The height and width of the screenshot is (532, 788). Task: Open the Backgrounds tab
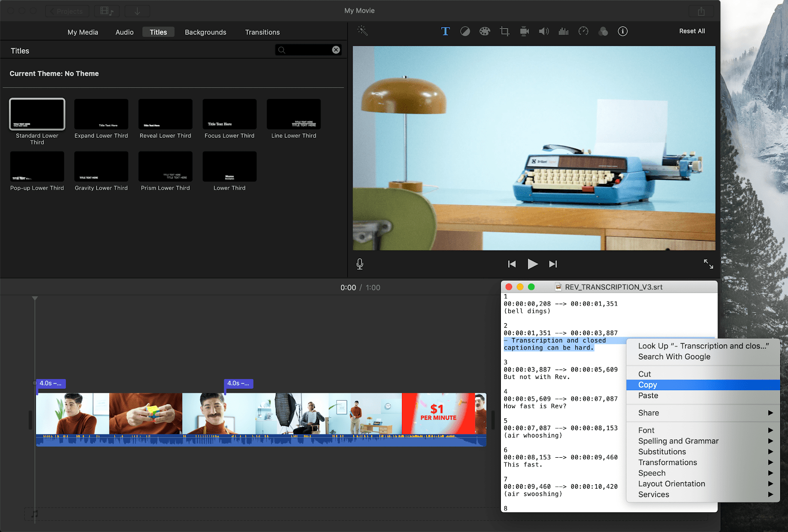205,32
